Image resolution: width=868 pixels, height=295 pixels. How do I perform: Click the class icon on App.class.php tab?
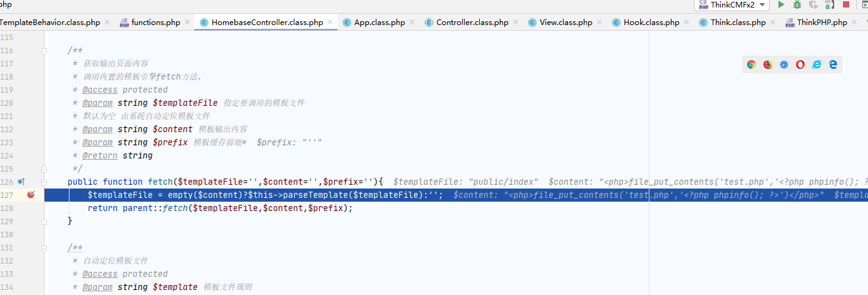coord(347,23)
